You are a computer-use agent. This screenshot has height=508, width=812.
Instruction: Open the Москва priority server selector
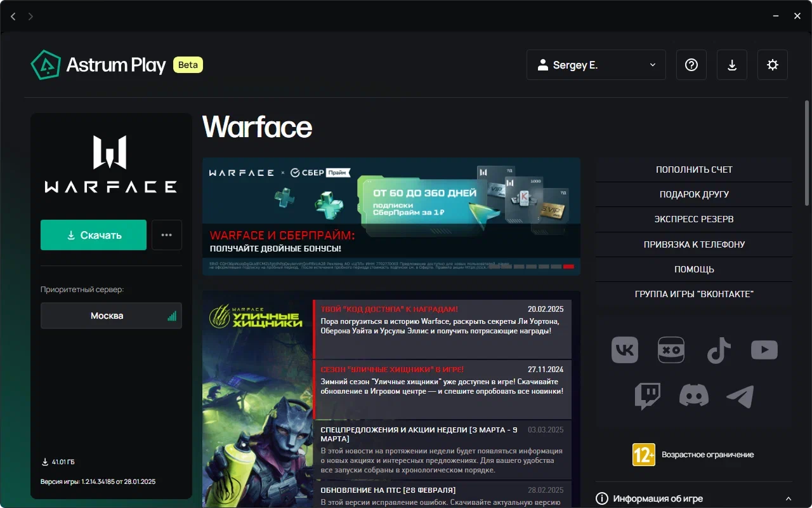pos(111,316)
